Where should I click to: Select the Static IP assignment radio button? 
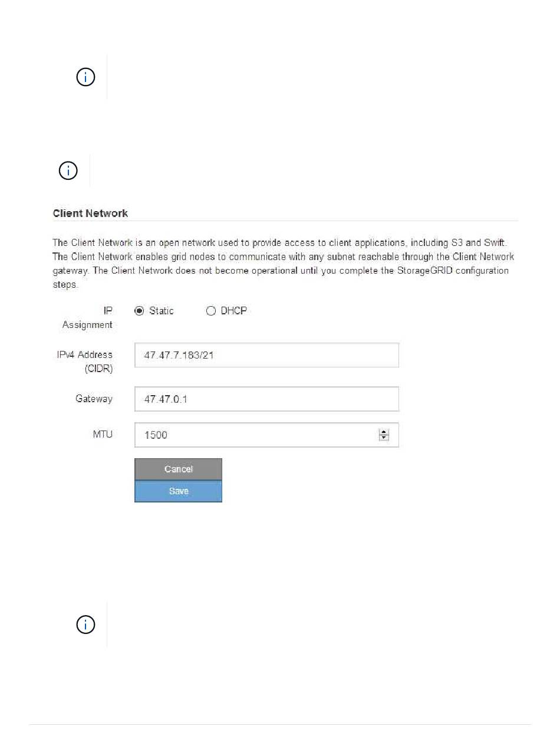pos(139,311)
